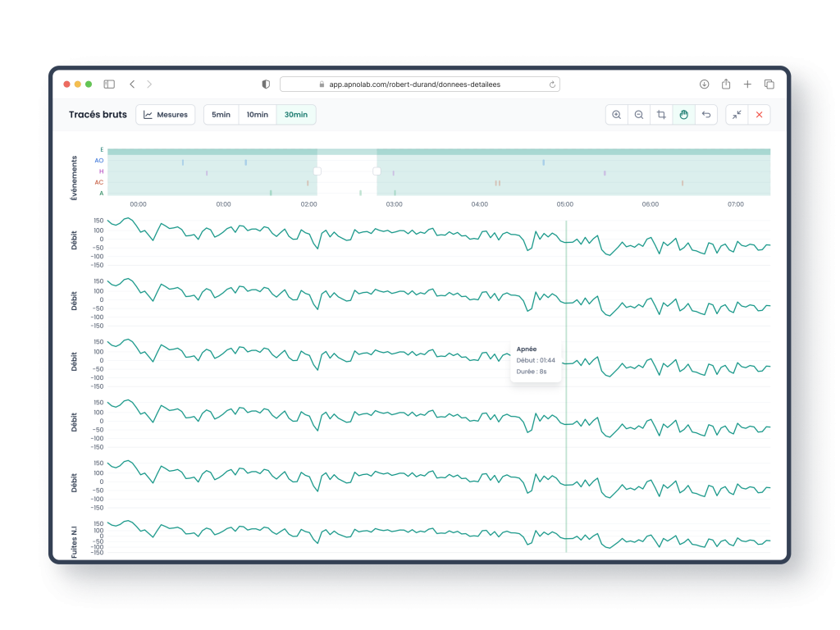Click the 05:00 label on events timeline
The height and width of the screenshot is (630, 840).
pos(565,204)
